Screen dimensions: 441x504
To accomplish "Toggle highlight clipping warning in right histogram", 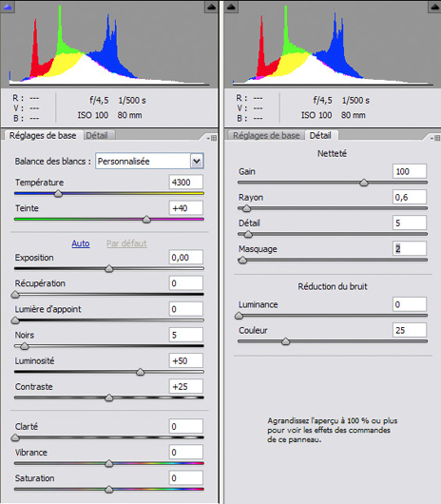I will click(434, 7).
